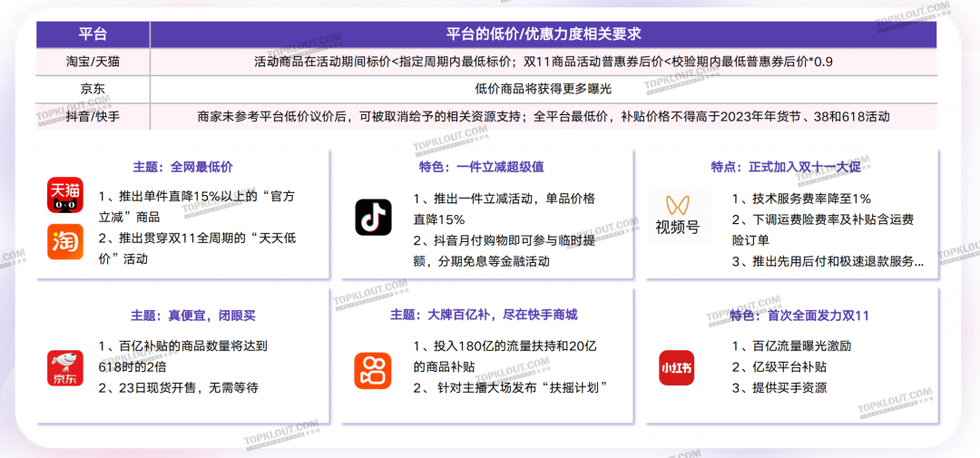
Task: Select the 平台 table header cell
Action: click(x=93, y=35)
